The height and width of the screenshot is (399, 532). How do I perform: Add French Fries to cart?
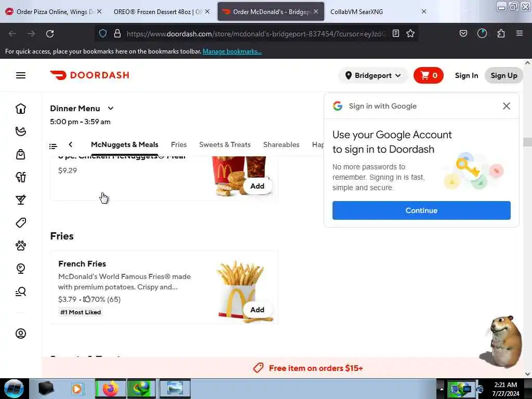(257, 310)
